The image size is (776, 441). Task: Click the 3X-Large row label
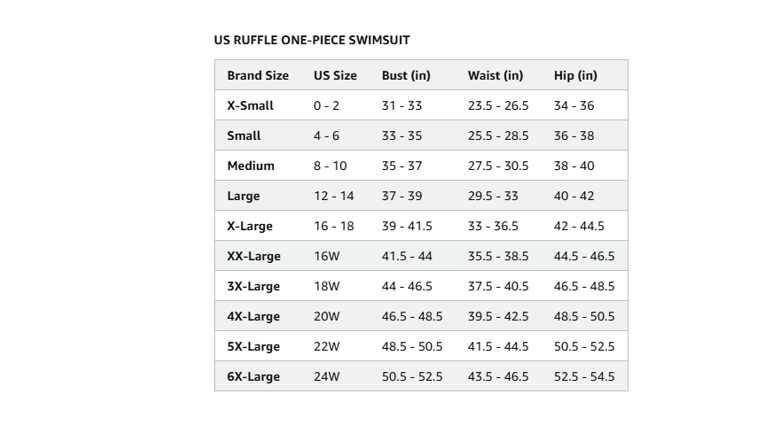pyautogui.click(x=253, y=287)
